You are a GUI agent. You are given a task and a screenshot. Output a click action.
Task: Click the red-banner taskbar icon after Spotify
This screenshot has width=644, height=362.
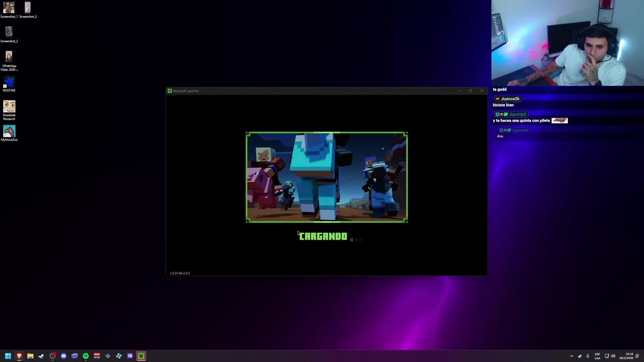97,356
